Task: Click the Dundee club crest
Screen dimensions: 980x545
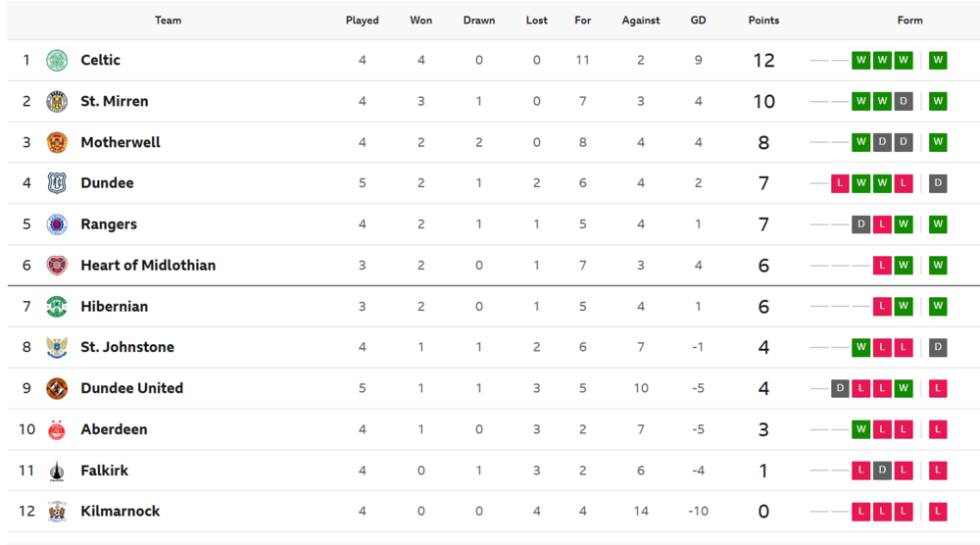Action: [x=57, y=183]
